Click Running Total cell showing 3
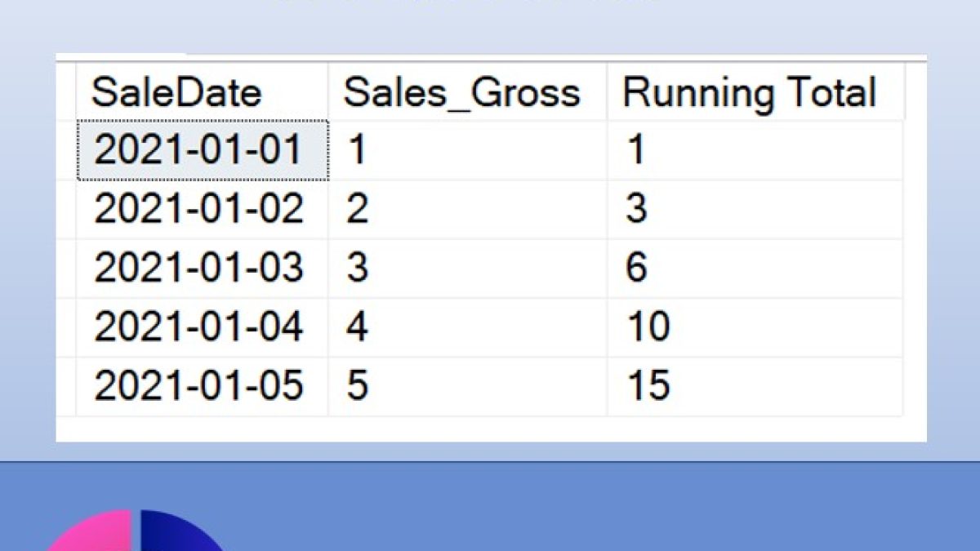This screenshot has height=551, width=980. tap(755, 210)
